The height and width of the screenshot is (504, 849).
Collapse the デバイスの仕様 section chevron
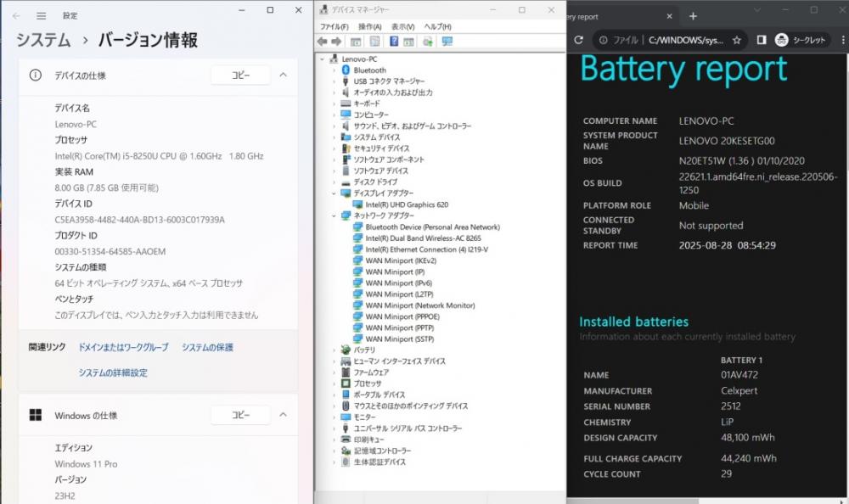284,75
